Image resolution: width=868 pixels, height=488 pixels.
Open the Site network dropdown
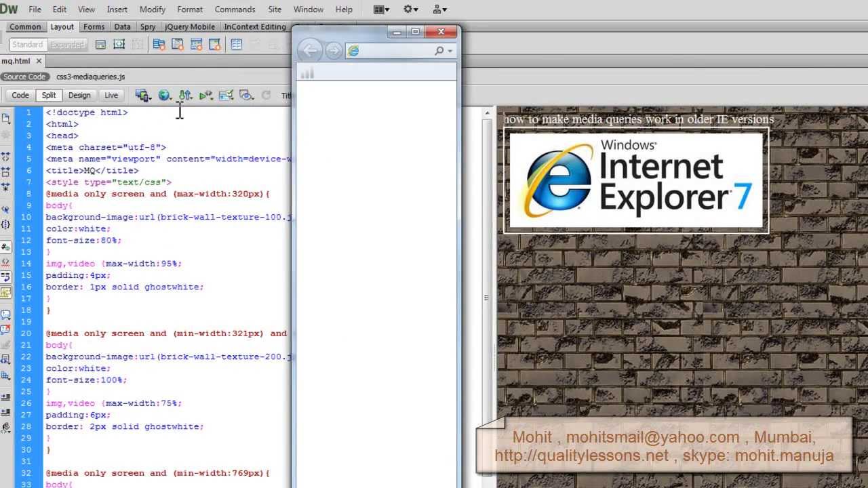pos(440,9)
